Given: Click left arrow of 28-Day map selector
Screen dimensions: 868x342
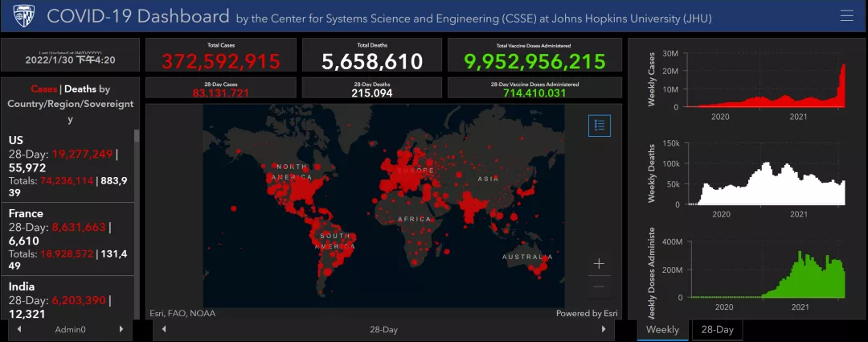Looking at the screenshot, I should 164,329.
